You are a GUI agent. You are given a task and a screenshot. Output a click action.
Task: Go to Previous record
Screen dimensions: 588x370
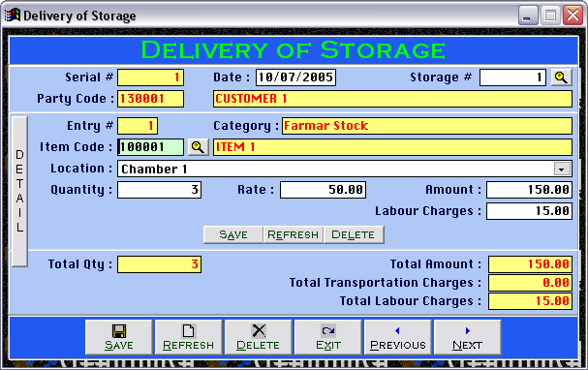point(397,337)
